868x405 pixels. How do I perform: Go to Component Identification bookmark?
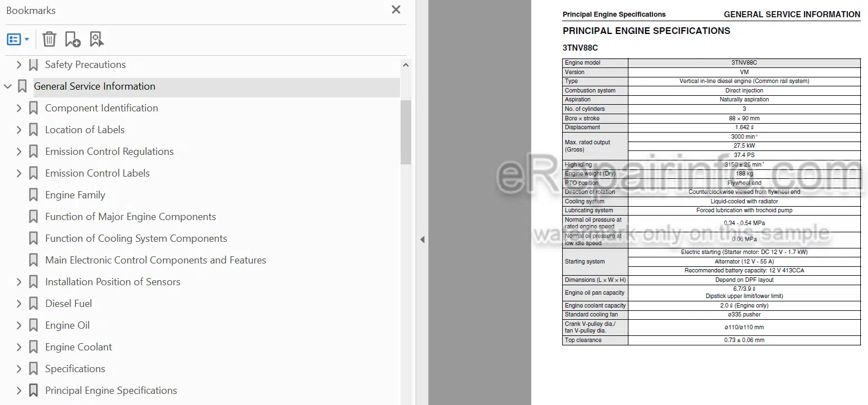pyautogui.click(x=101, y=108)
